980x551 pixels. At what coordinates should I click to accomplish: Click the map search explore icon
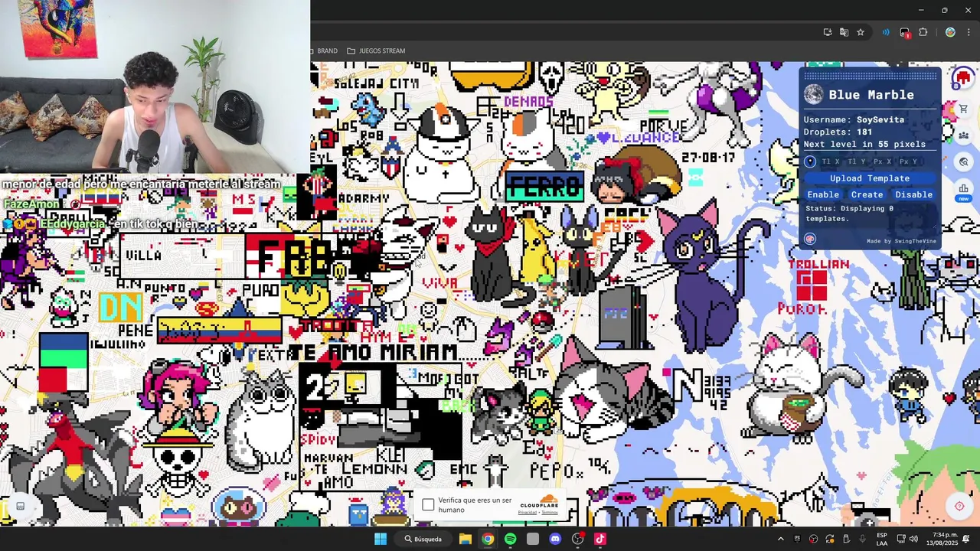point(963,161)
